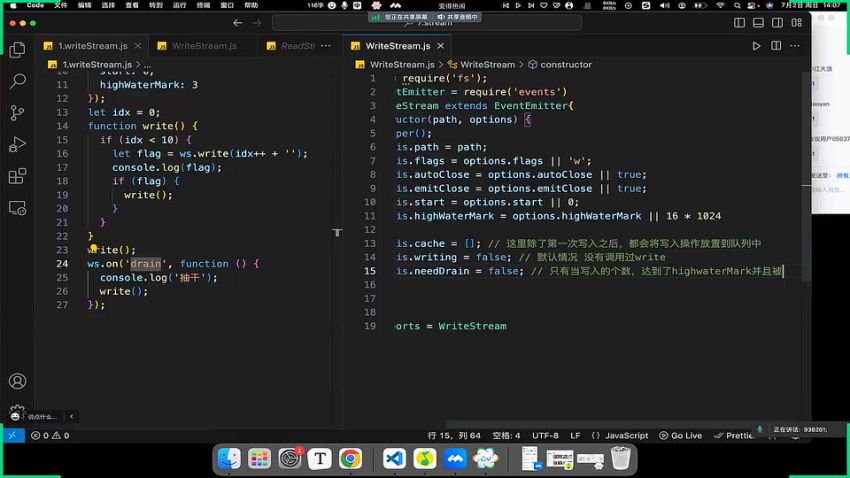850x478 pixels.
Task: Click the WriteStream.js file breadcrumb
Action: [402, 64]
